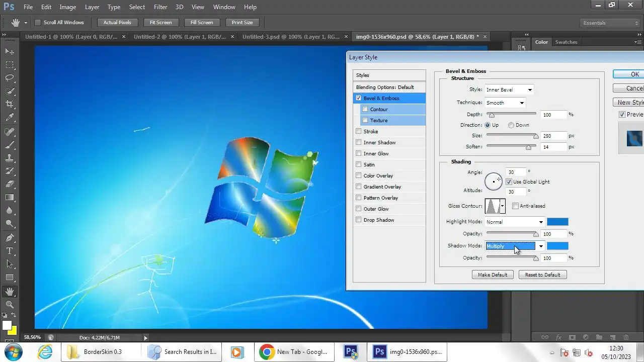
Task: Switch to the Swatches panel tab
Action: 566,42
